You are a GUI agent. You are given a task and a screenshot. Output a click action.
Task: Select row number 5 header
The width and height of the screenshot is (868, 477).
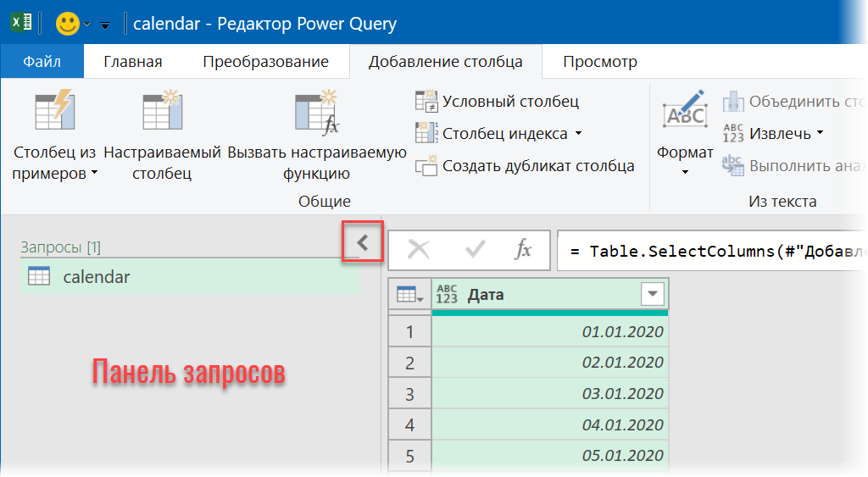pos(409,456)
